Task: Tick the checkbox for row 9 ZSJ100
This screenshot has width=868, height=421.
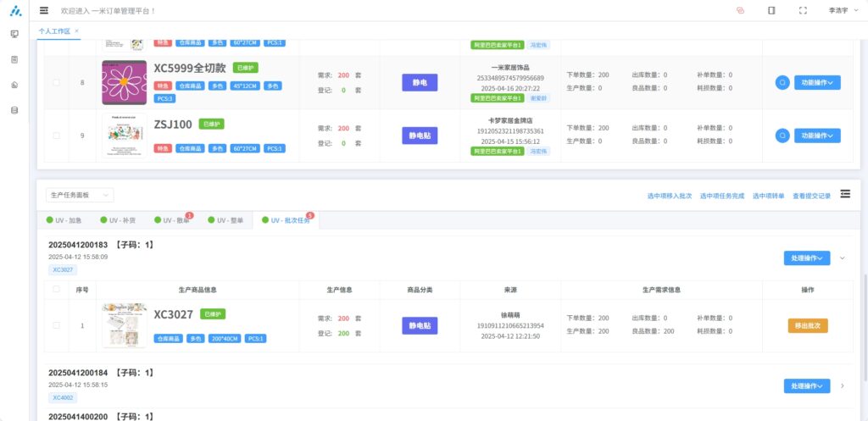Action: coord(57,136)
